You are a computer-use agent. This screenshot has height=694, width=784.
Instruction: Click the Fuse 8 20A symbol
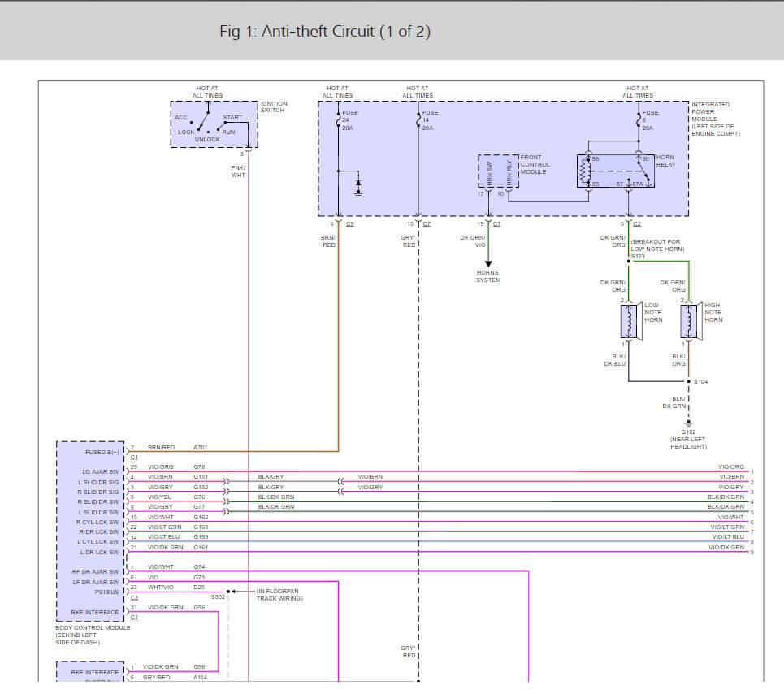tap(637, 122)
